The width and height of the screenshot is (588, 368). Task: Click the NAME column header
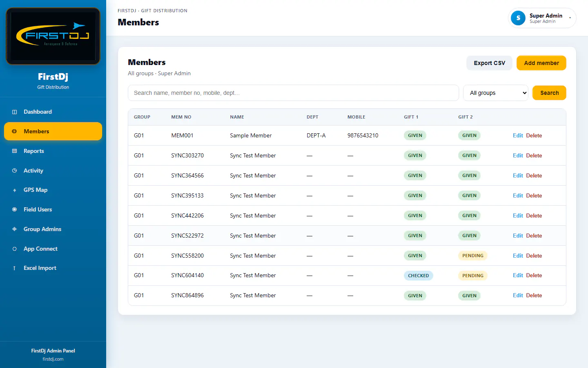[x=237, y=117]
